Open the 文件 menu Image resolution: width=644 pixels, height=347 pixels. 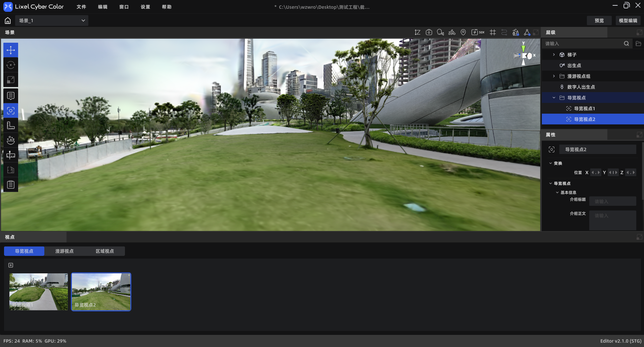(x=81, y=7)
